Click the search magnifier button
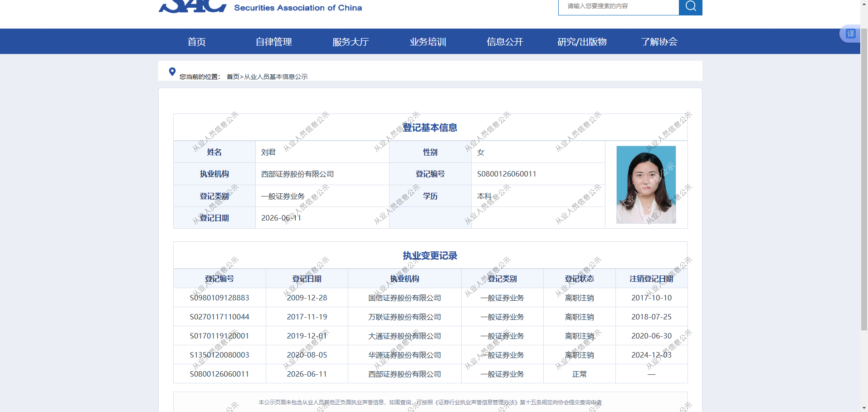The height and width of the screenshot is (412, 868). (690, 7)
